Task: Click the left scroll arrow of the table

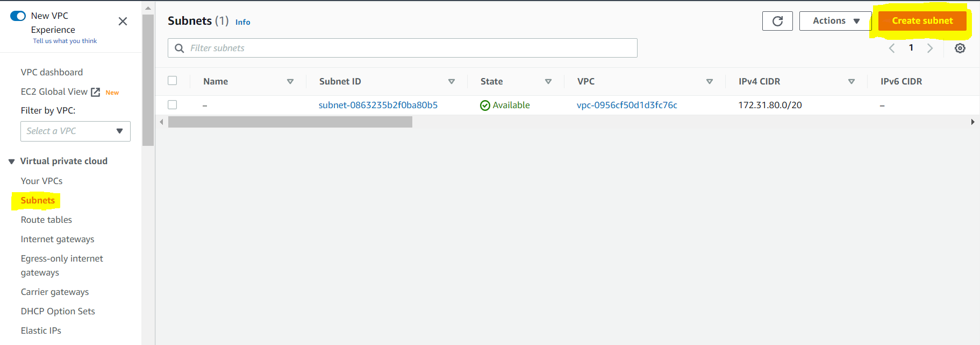Action: [x=161, y=122]
